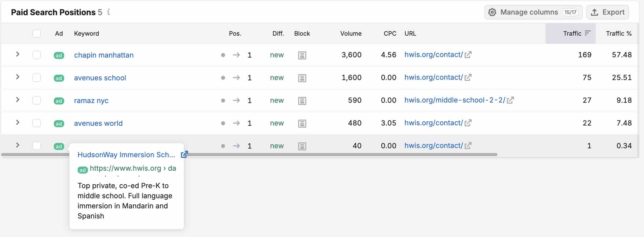Export the paid search positions

tap(608, 12)
